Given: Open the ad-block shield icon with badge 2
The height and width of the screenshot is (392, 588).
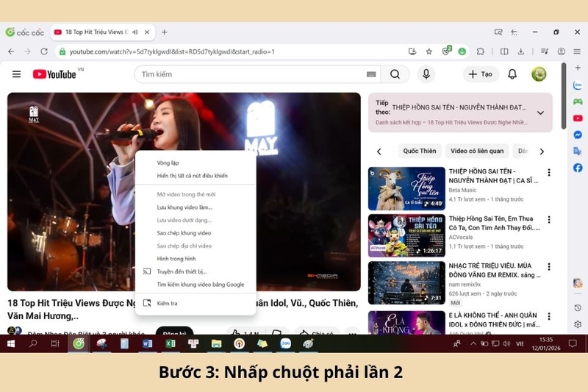Looking at the screenshot, I should (x=446, y=51).
